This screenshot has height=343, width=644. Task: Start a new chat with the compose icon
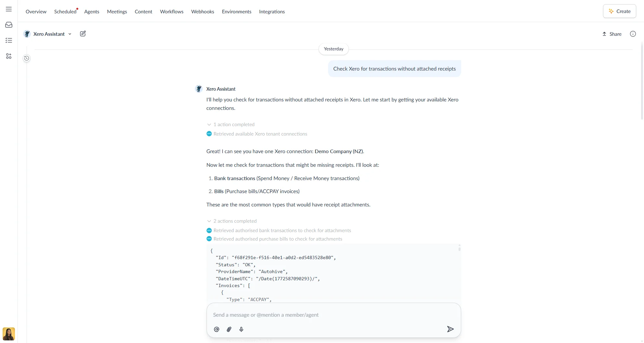(x=83, y=33)
